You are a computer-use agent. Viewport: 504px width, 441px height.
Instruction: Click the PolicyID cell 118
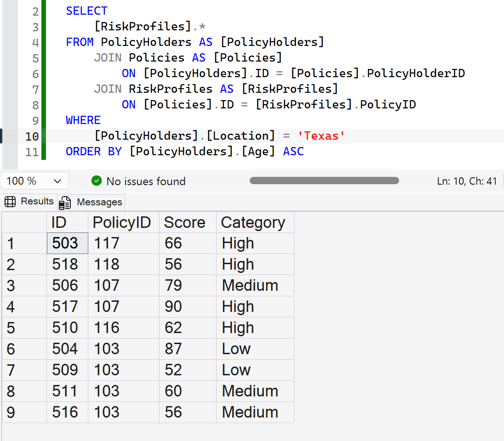coord(123,264)
